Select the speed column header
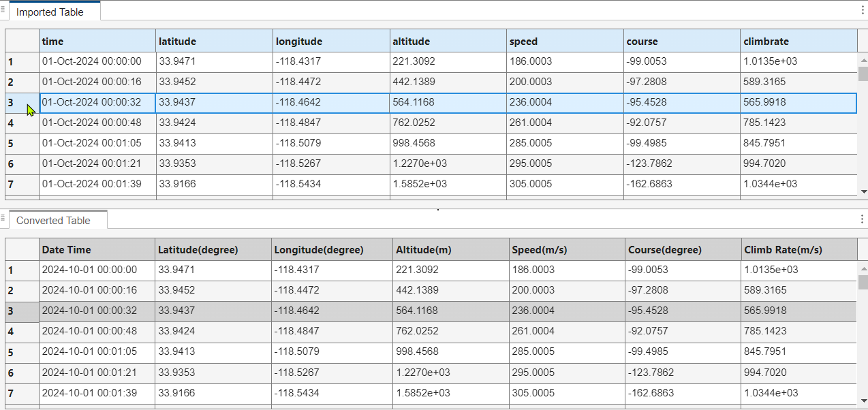 tap(565, 41)
